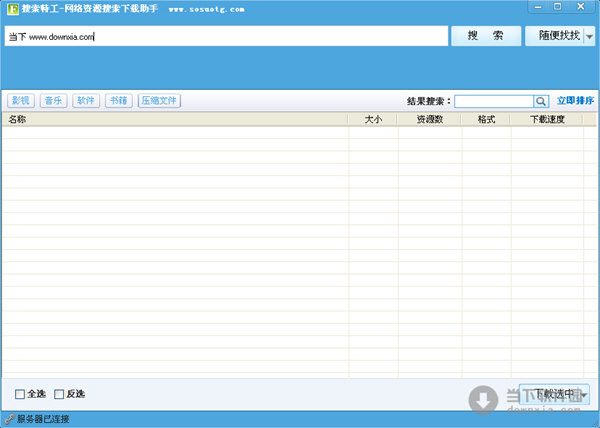Filter by 压缩文件 category
This screenshot has width=600, height=428.
click(159, 101)
